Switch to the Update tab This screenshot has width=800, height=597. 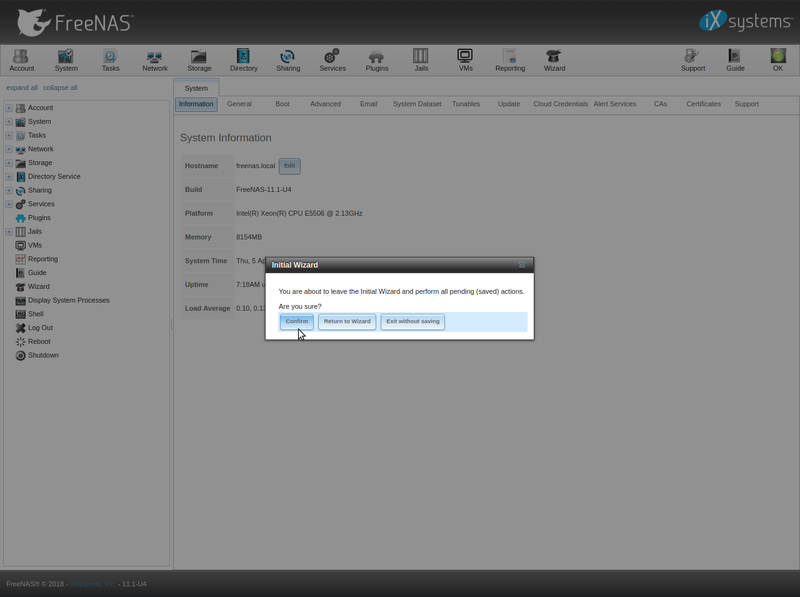[x=509, y=104]
